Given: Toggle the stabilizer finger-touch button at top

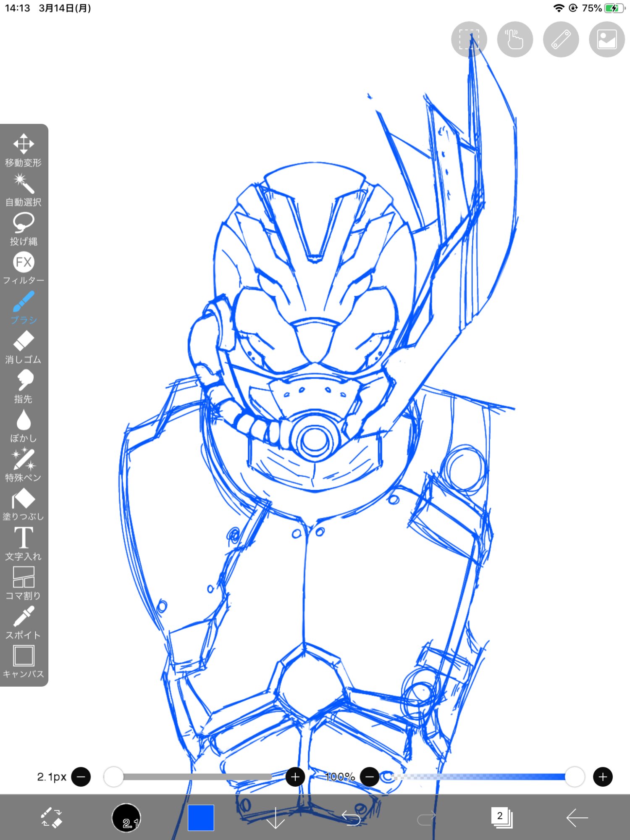Looking at the screenshot, I should coord(515,39).
